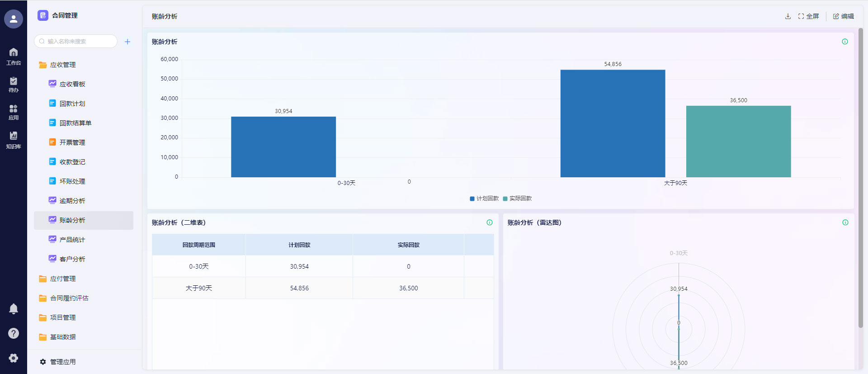This screenshot has width=868, height=374.
Task: Toggle 计划回款 legend series in chart
Action: point(484,199)
